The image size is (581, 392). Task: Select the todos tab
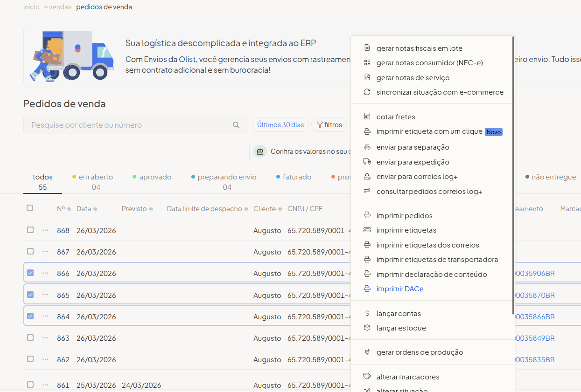point(42,182)
